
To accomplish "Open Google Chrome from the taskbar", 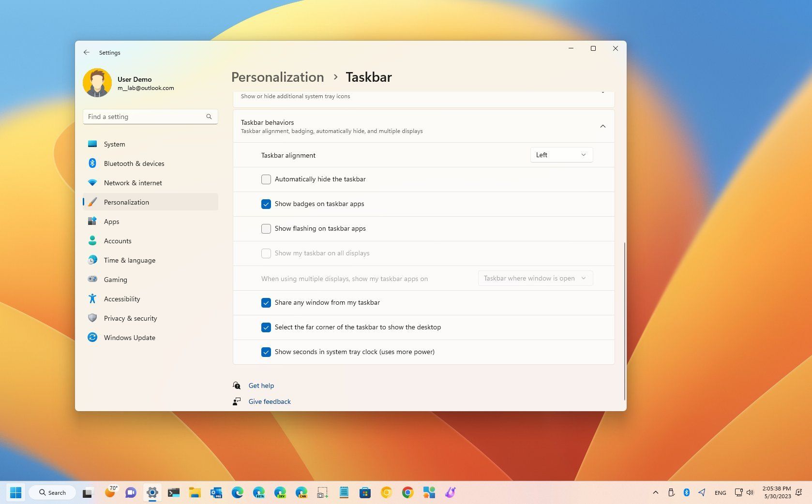I will [407, 493].
